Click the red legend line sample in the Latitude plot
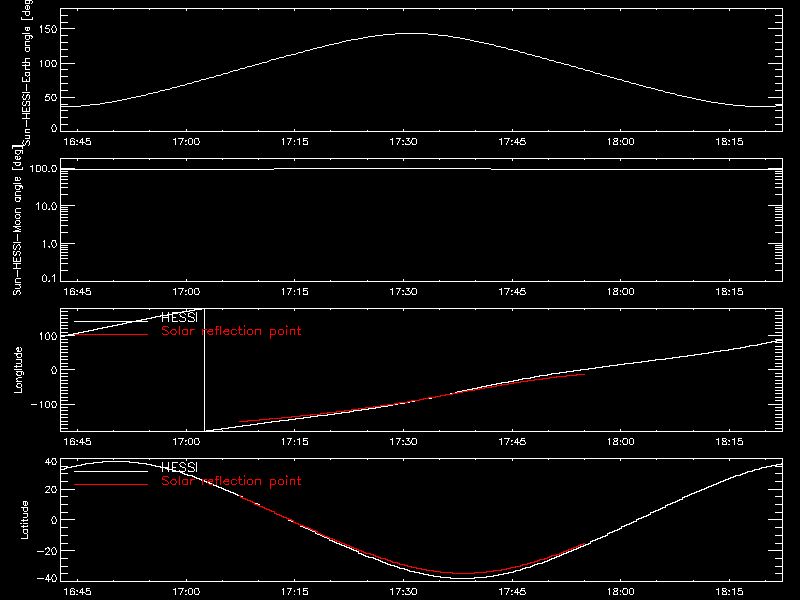The width and height of the screenshot is (800, 600). pos(111,485)
